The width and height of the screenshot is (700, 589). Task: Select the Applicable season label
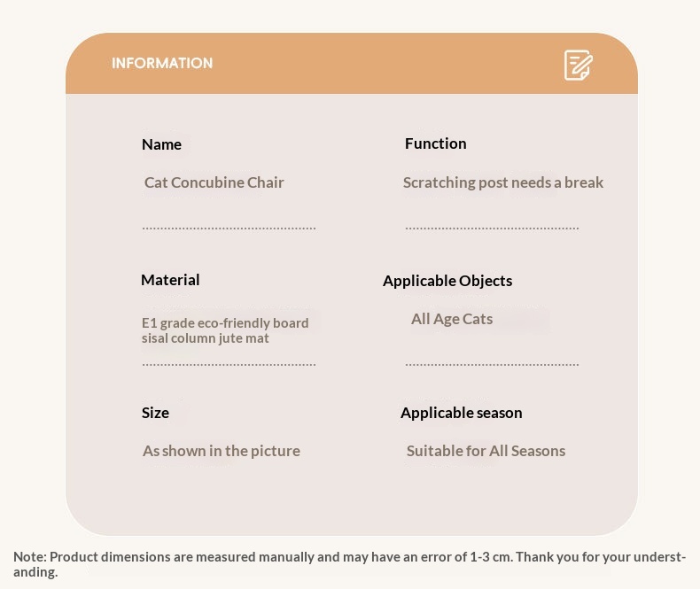click(x=461, y=413)
